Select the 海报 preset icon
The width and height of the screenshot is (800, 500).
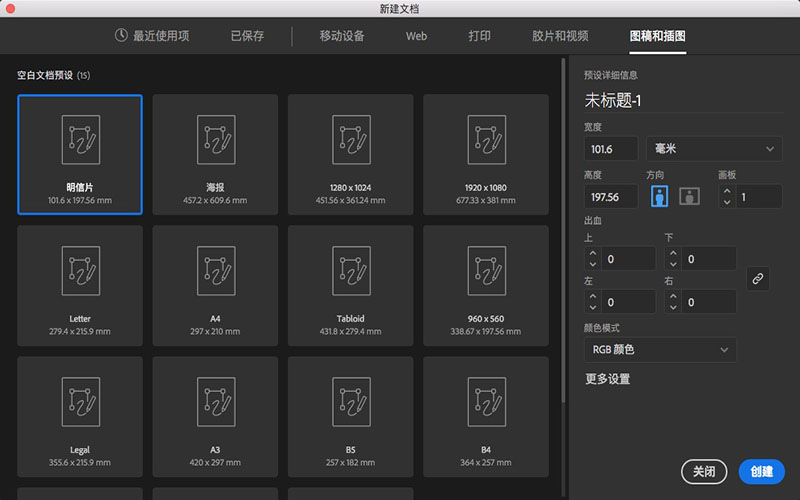(216, 139)
